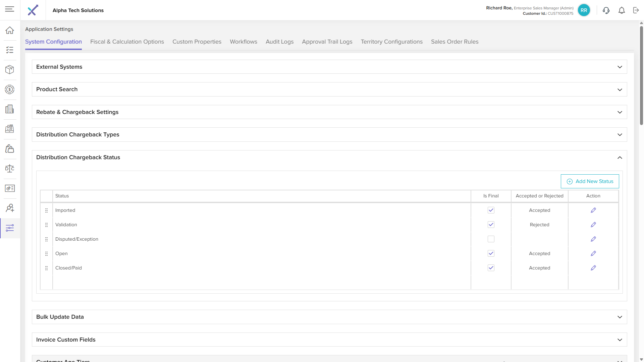644x362 pixels.
Task: Uncheck Is Final for Imported status
Action: (x=491, y=210)
